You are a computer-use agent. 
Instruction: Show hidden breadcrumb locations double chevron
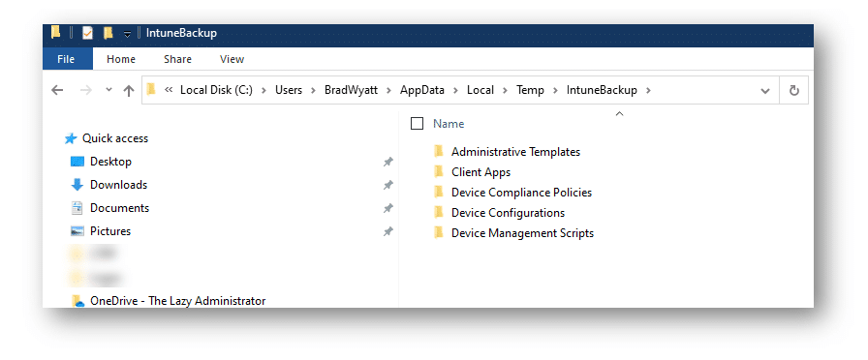pyautogui.click(x=169, y=90)
